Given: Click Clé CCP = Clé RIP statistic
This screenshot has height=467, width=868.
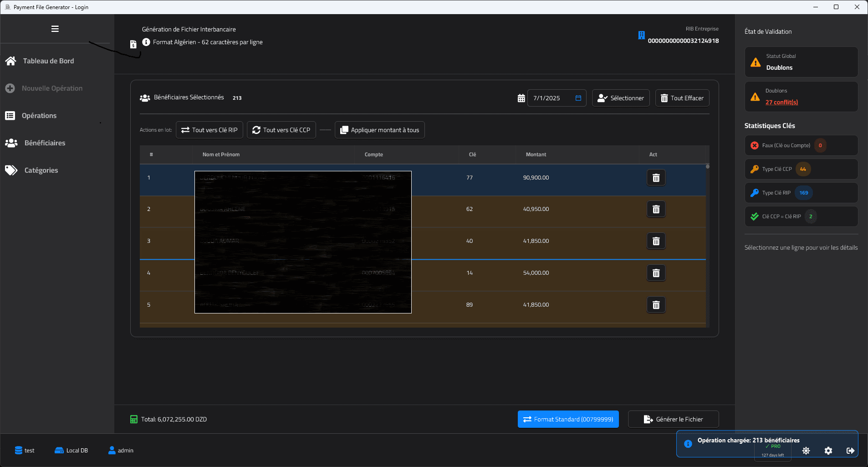Looking at the screenshot, I should pyautogui.click(x=802, y=216).
